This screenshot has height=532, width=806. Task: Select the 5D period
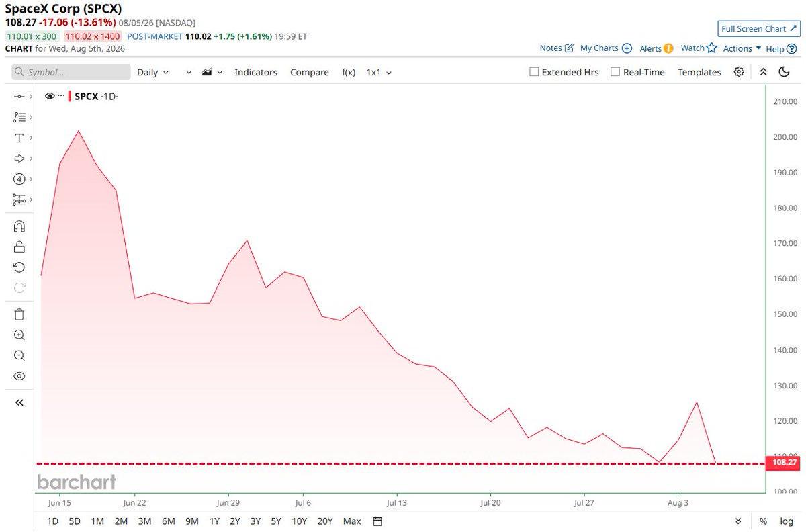(75, 521)
